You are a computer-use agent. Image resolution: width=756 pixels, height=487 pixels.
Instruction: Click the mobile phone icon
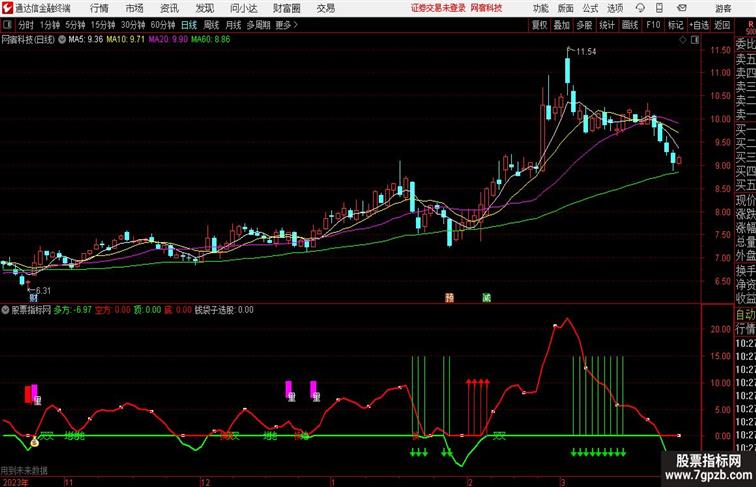pyautogui.click(x=659, y=8)
